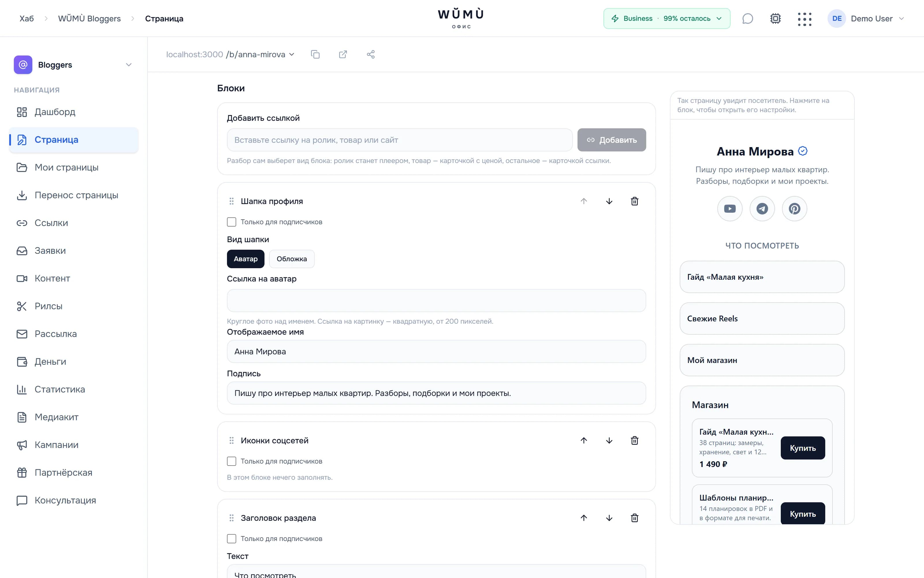The height and width of the screenshot is (578, 924).
Task: Open the Business plan dropdown
Action: [x=667, y=18]
